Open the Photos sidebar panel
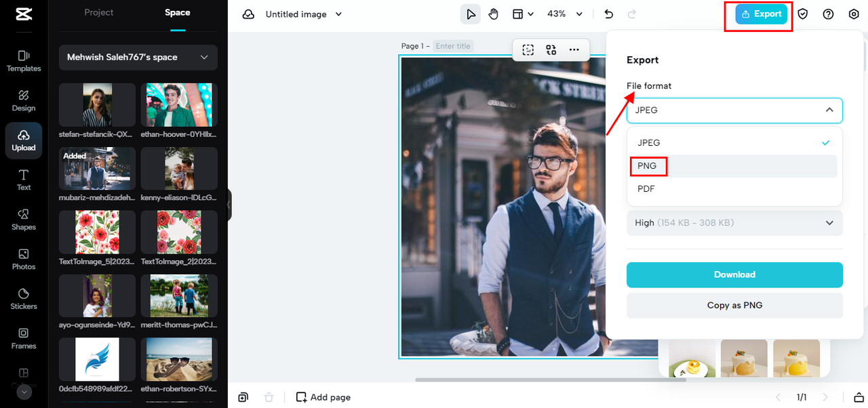The image size is (868, 408). click(24, 259)
